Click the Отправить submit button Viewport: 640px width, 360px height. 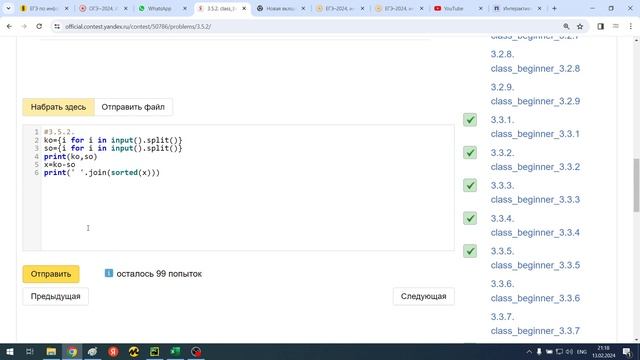(51, 274)
